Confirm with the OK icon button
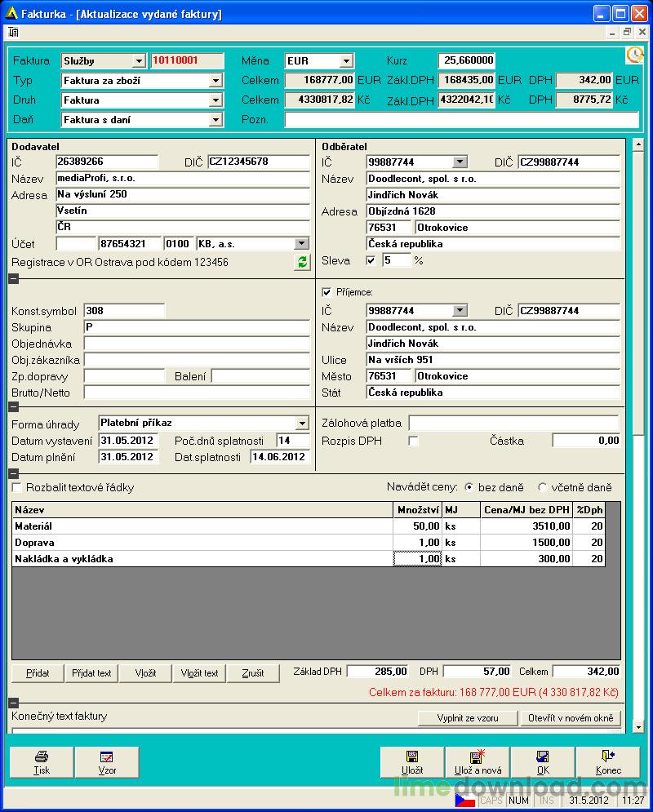 pyautogui.click(x=543, y=761)
